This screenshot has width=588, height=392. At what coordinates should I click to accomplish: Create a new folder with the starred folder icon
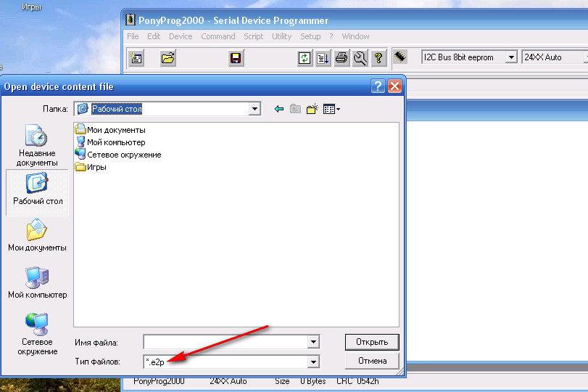[312, 110]
